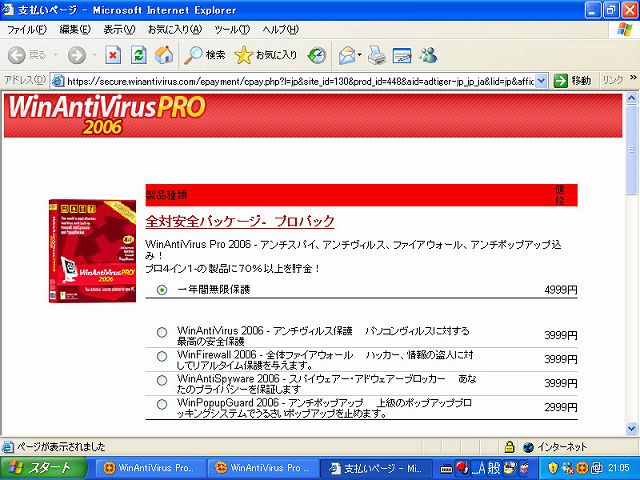The image size is (640, 480).
Task: Open the ファイル(F) menu
Action: point(27,29)
